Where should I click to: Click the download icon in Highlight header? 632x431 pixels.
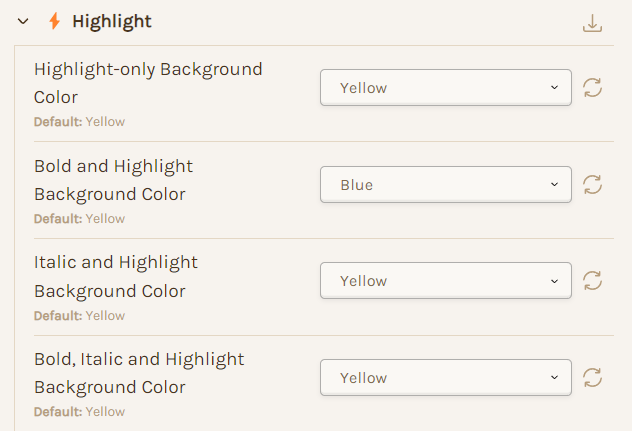pos(592,23)
